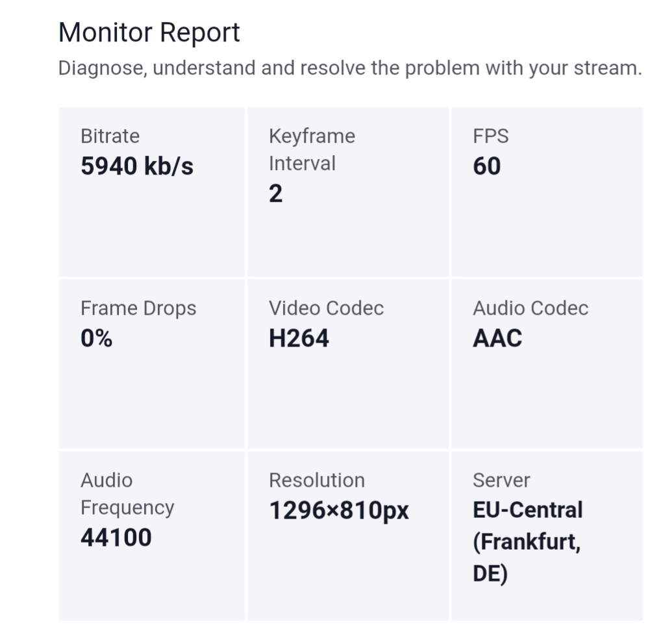
Task: Click the Video Codec label
Action: (x=326, y=308)
